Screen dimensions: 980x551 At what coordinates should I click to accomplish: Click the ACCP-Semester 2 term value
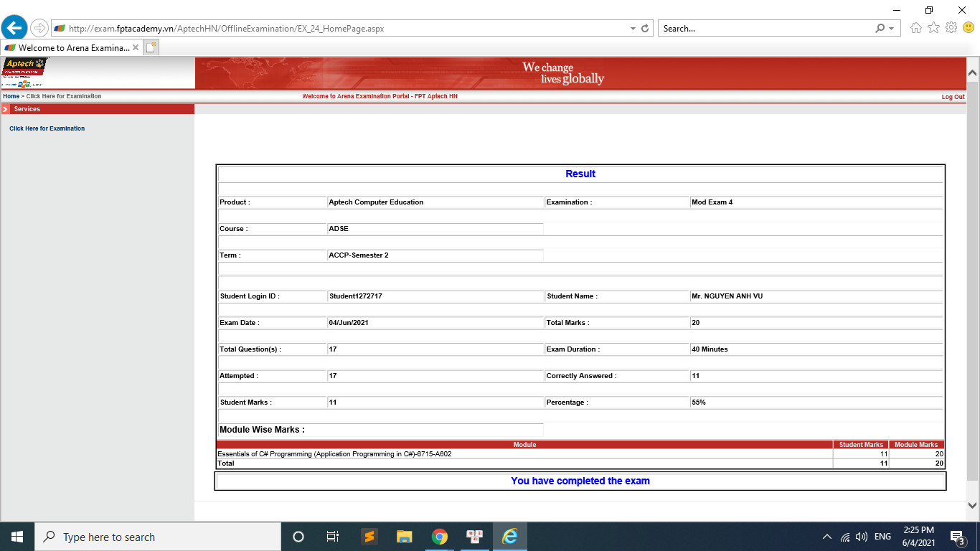coord(359,255)
